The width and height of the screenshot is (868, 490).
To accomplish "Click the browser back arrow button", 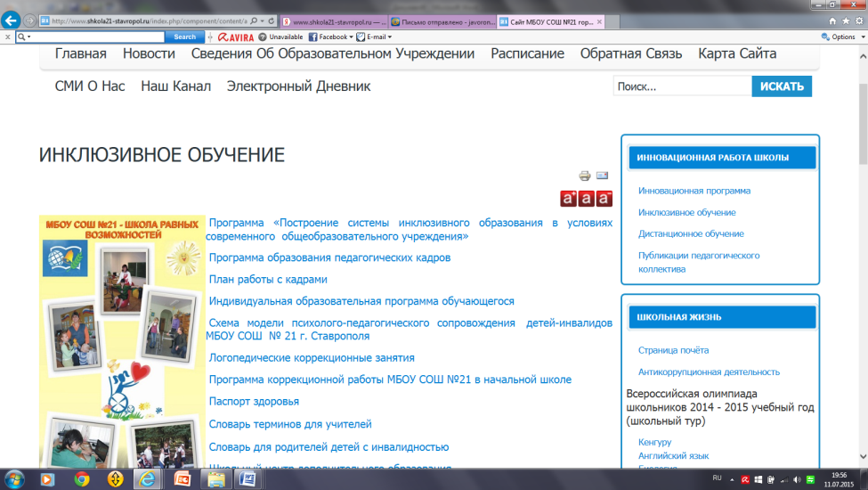I will (x=12, y=20).
